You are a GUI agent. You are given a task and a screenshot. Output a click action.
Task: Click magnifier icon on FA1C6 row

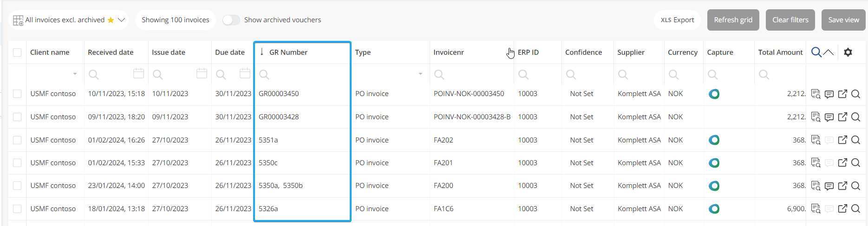[x=855, y=209]
